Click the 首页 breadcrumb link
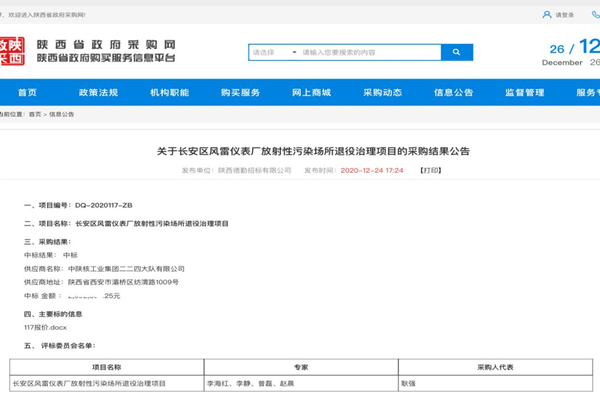600x400 pixels. (35, 115)
